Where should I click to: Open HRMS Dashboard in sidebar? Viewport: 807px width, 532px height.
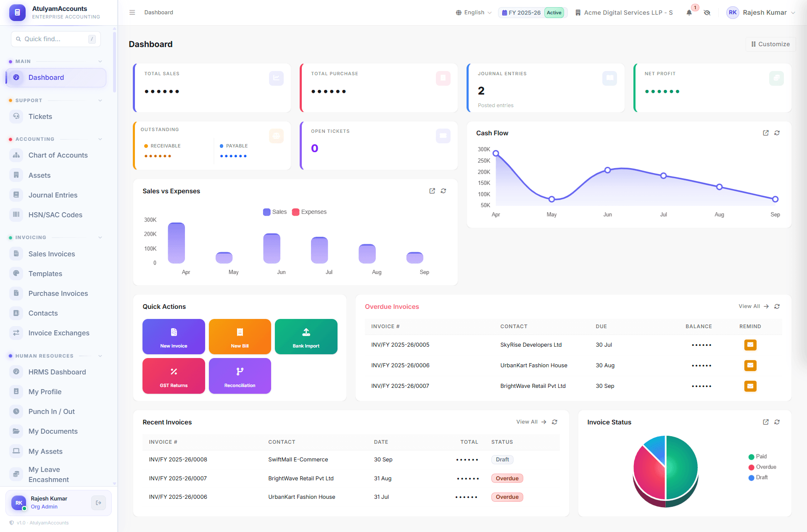[56, 372]
